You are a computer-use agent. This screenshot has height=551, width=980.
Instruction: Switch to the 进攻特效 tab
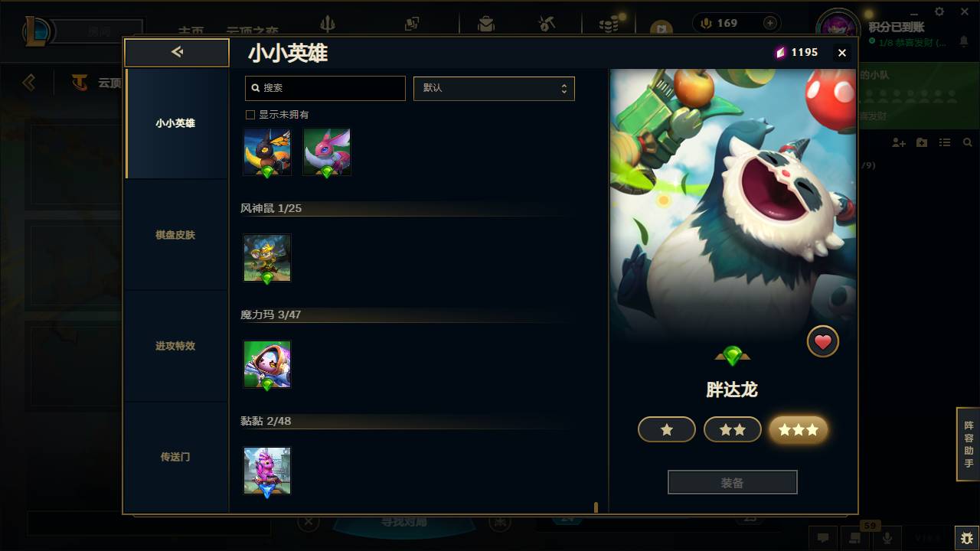coord(176,346)
